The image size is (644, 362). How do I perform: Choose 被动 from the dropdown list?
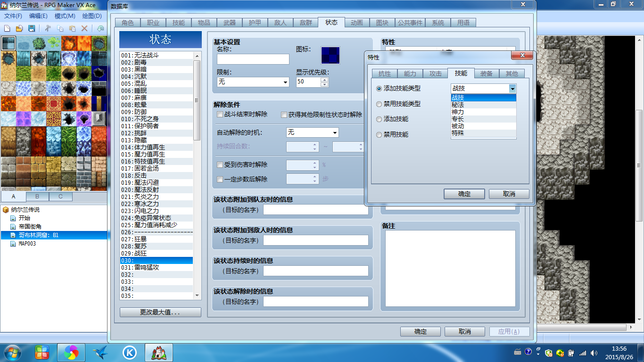coord(484,126)
